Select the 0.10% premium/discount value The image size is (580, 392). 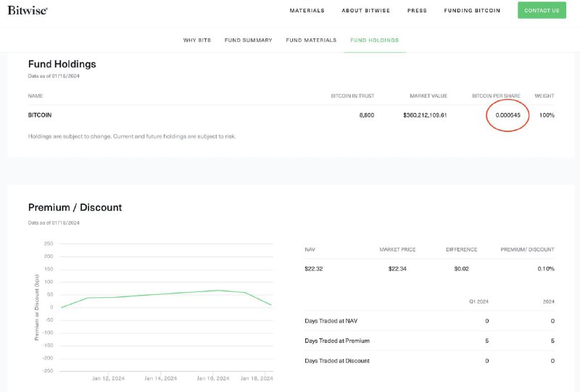546,269
